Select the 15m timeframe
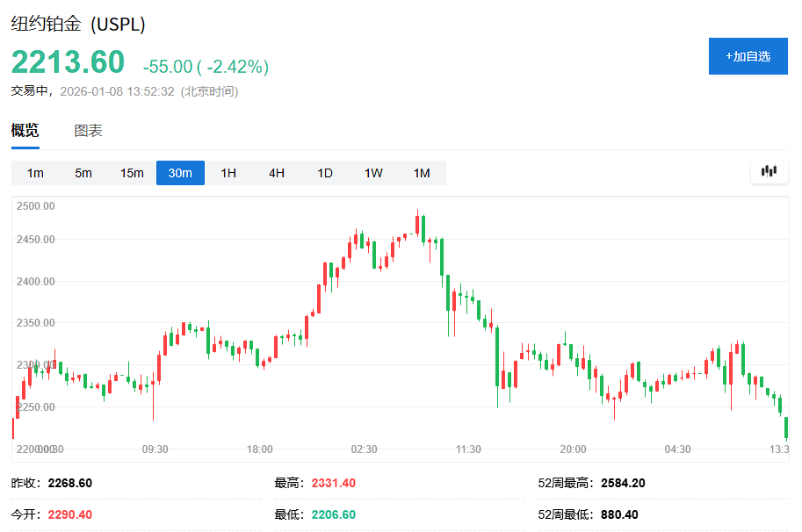 click(132, 173)
